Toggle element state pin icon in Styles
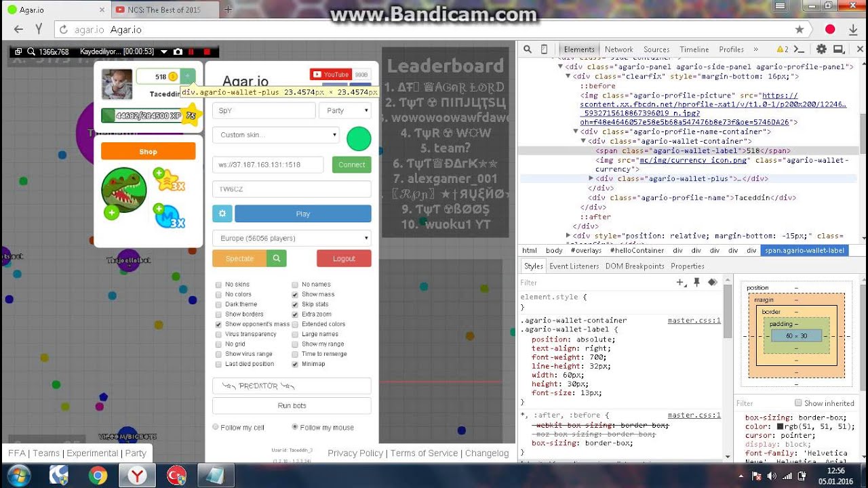The image size is (868, 488). 696,282
